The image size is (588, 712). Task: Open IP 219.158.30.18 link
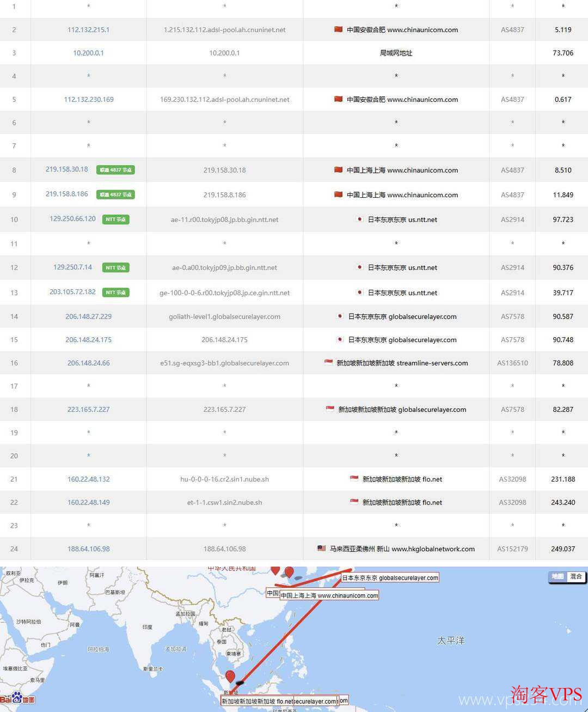66,169
